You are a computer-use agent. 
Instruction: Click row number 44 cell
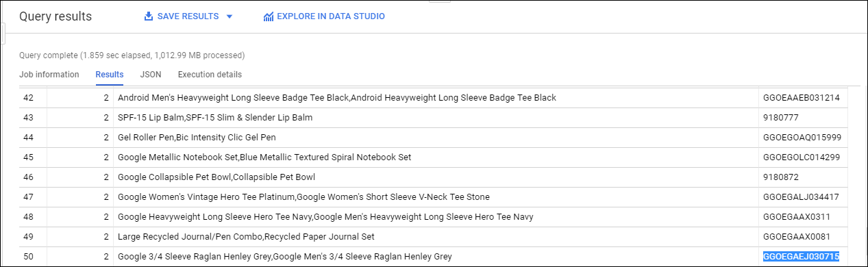click(x=34, y=138)
